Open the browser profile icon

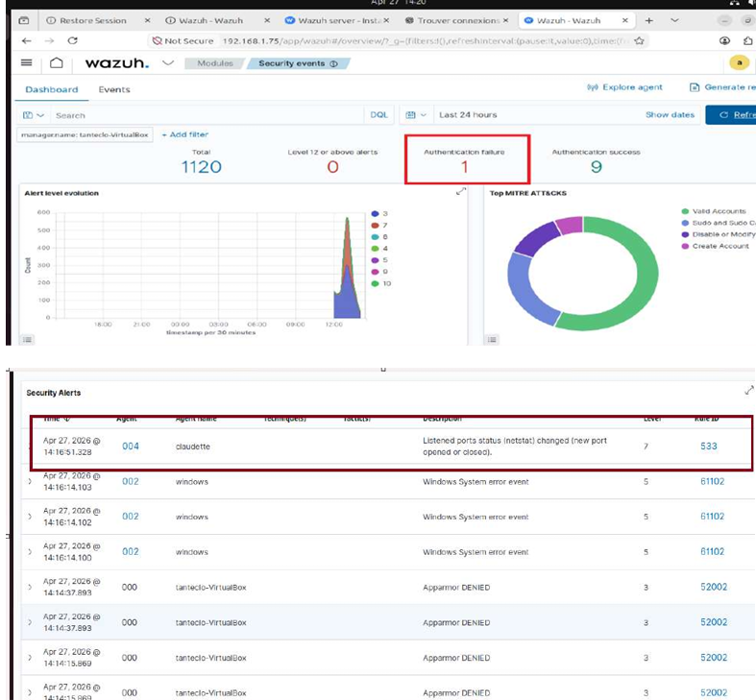tap(724, 41)
